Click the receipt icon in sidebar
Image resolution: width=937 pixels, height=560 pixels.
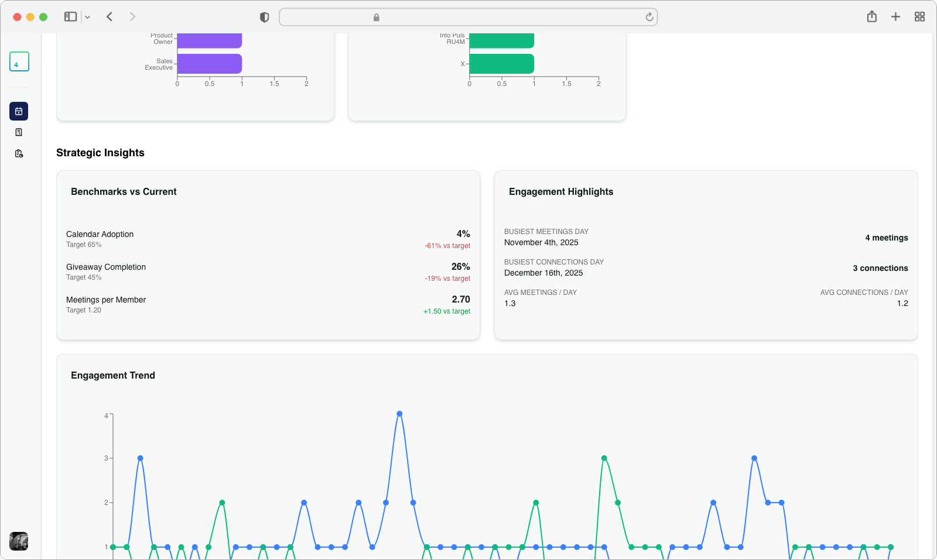19,132
